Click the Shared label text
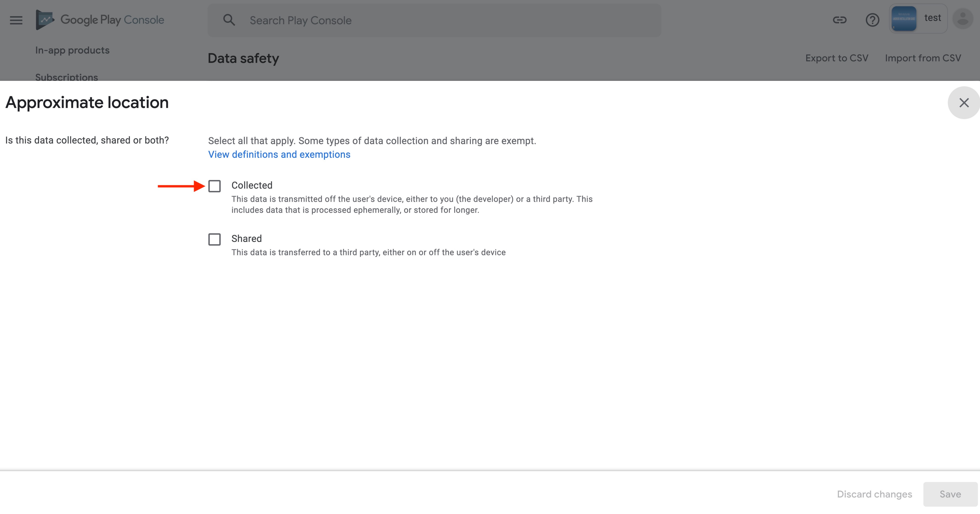Screen dimensions: 980x514 tap(247, 238)
